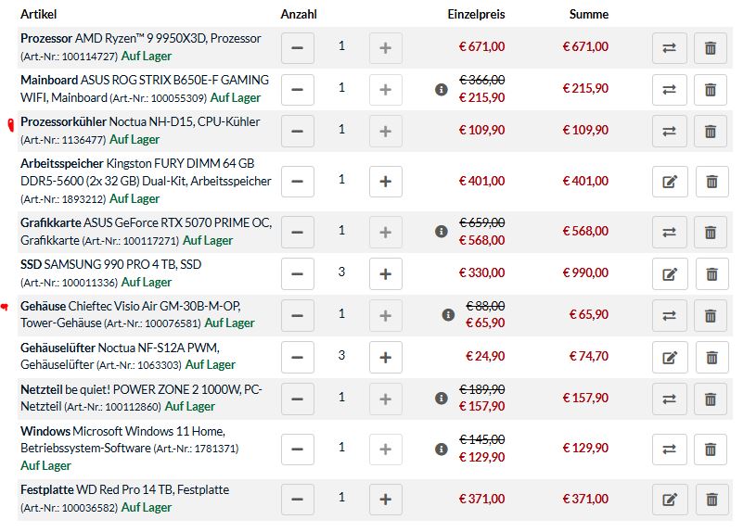756x532 pixels.
Task: Decrease Noctua NH-D15 cooler quantity
Action: click(x=298, y=131)
